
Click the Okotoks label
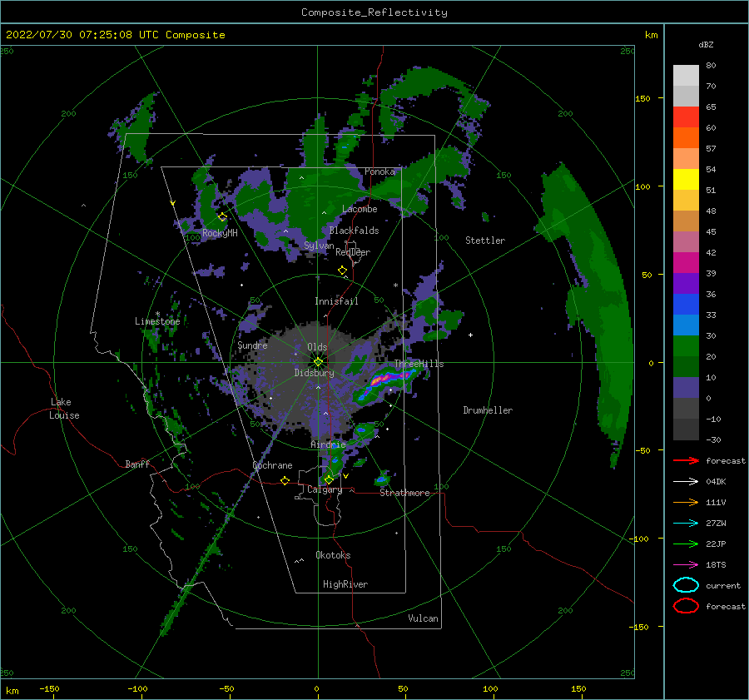point(333,556)
